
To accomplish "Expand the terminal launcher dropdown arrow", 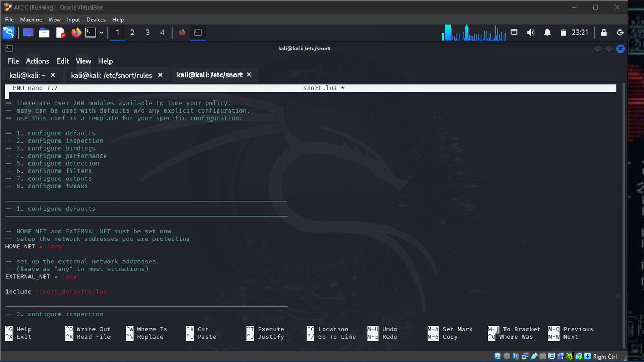I will [101, 33].
